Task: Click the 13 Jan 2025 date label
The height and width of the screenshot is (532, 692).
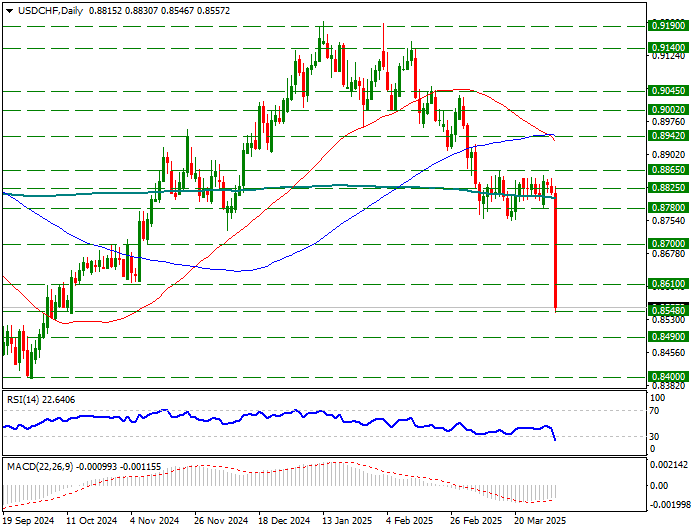Action: [348, 521]
